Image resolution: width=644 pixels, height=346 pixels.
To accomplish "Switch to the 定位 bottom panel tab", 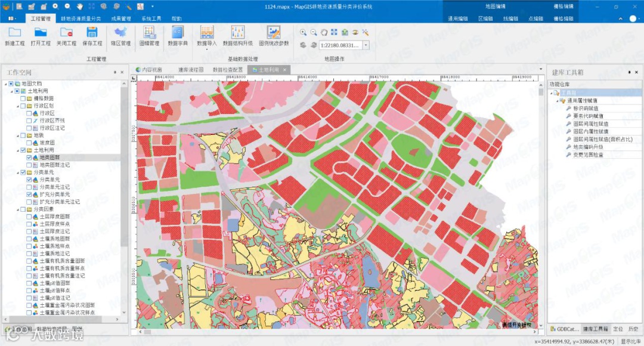I will click(618, 329).
